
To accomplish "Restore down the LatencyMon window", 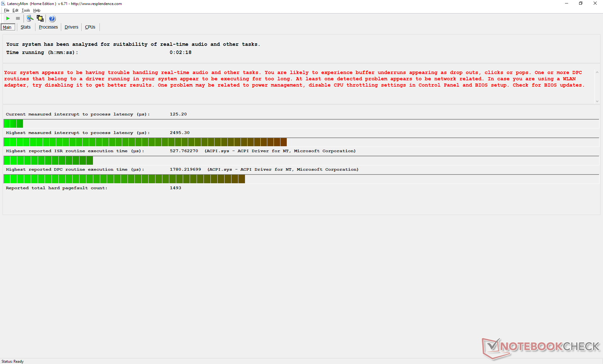I will pos(581,3).
